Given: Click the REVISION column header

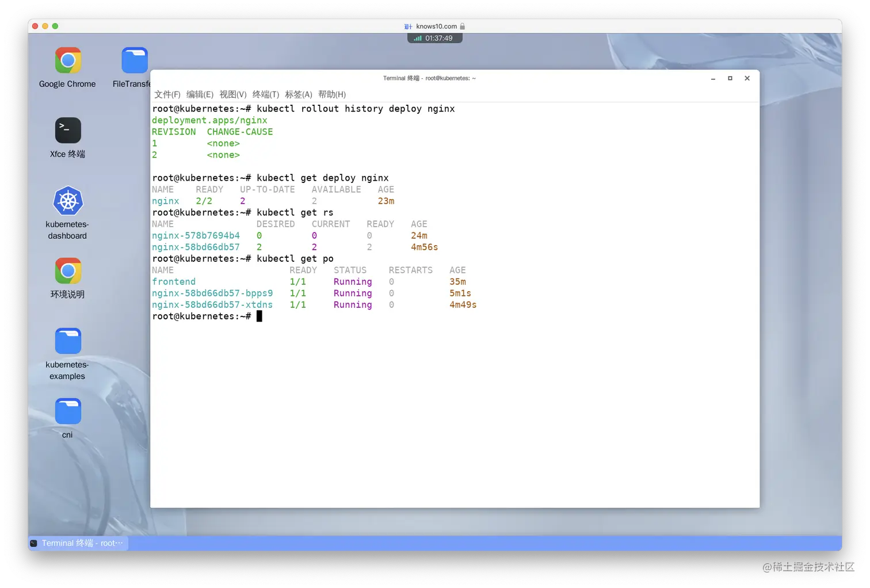Looking at the screenshot, I should click(174, 132).
